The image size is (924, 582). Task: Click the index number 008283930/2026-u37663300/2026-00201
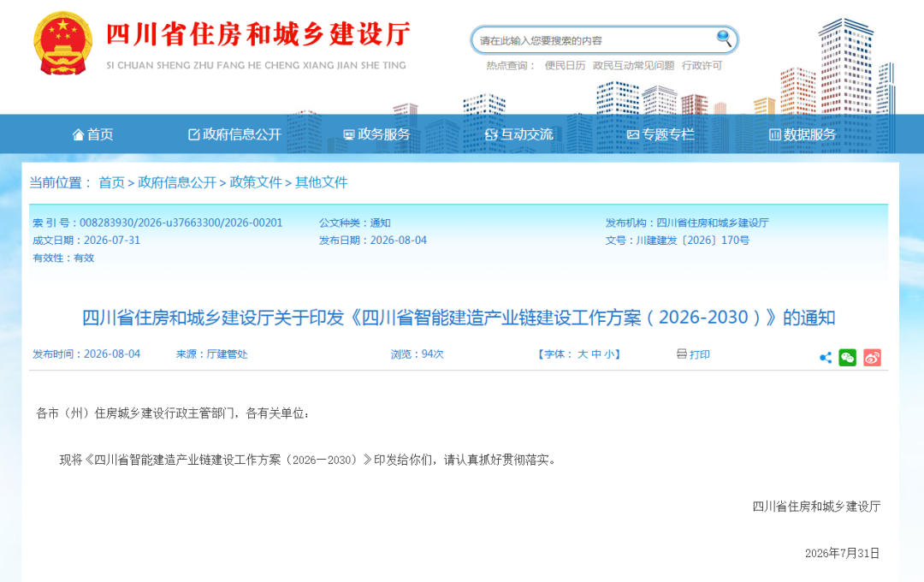coord(181,223)
